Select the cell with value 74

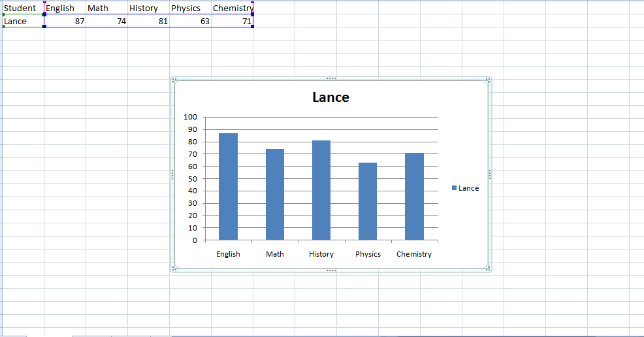click(106, 22)
